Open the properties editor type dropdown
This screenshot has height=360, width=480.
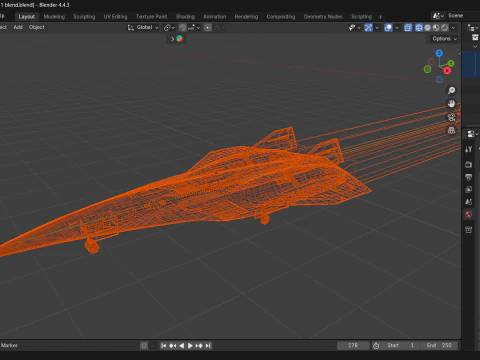tap(472, 134)
